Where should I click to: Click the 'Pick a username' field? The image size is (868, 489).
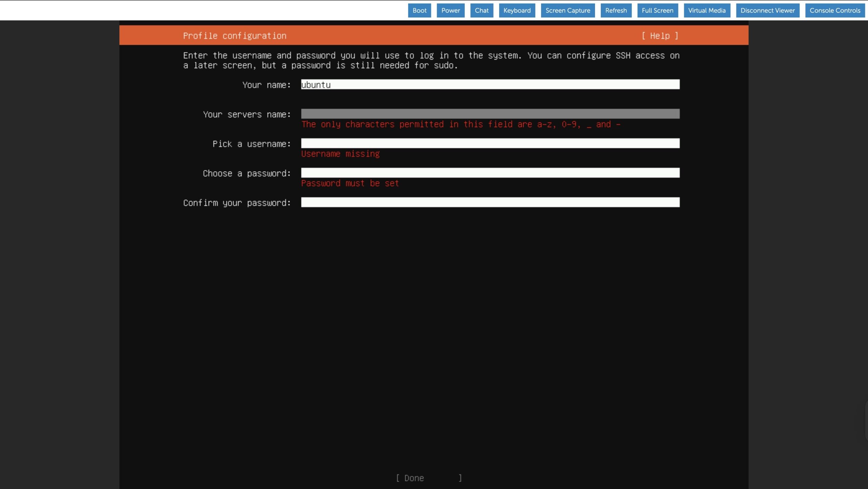(490, 143)
